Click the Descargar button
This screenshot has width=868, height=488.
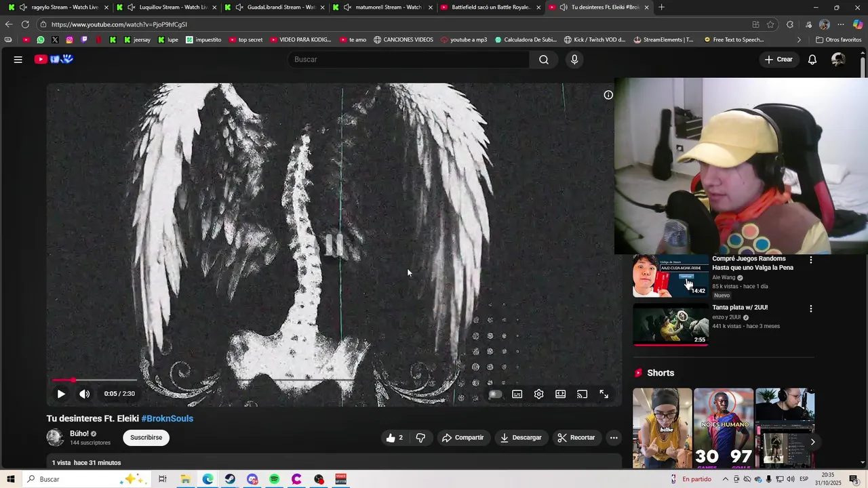[521, 438]
